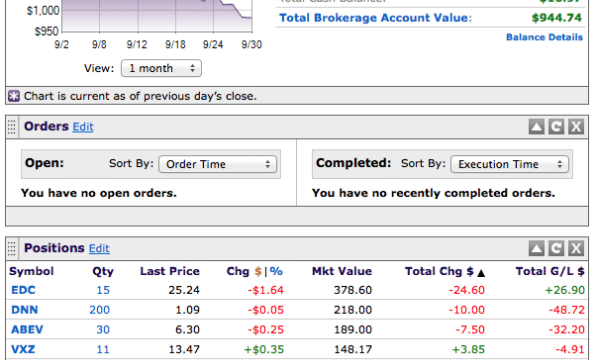Grab the Positions panel drag handle

(x=12, y=249)
